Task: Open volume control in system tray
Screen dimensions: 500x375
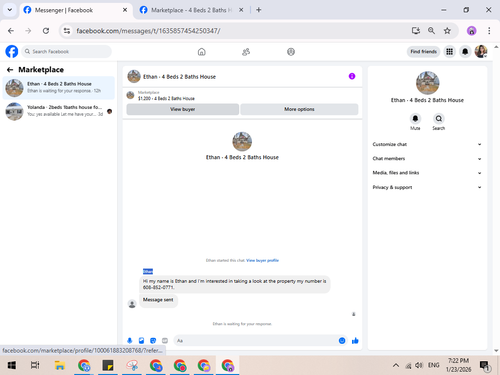Action: click(419, 365)
